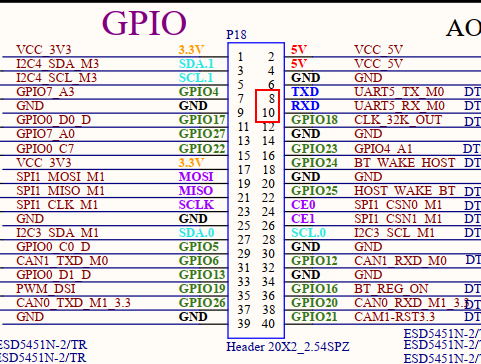
Task: Select the green GPIO26 label
Action: point(202,303)
